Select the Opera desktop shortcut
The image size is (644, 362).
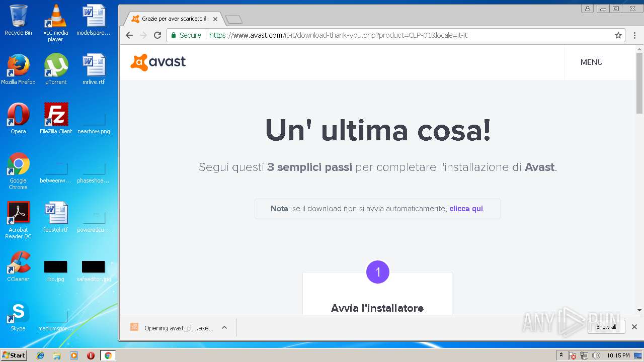[18, 119]
